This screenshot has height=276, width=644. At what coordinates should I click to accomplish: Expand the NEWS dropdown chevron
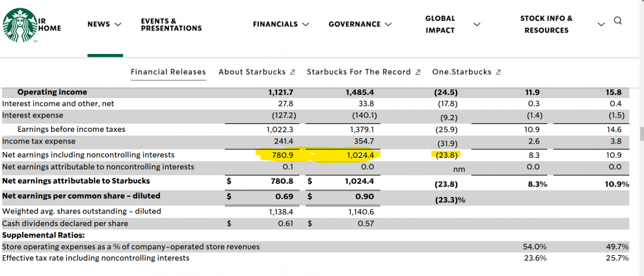tap(118, 25)
